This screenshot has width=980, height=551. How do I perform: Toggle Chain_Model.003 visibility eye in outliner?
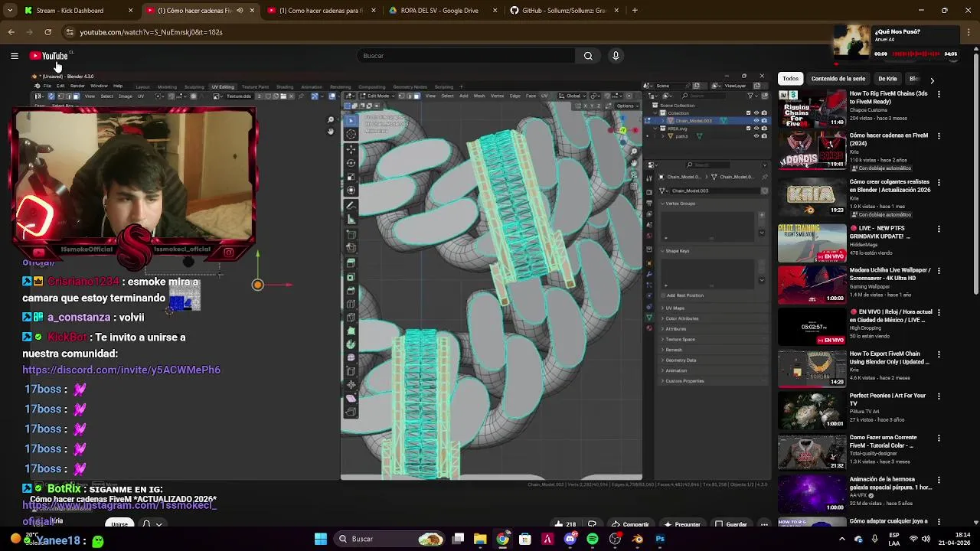coord(756,121)
